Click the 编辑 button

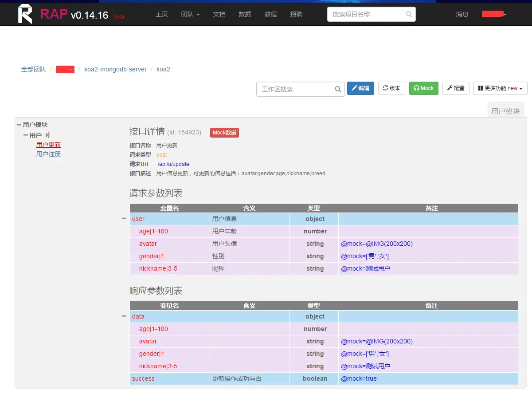(360, 88)
